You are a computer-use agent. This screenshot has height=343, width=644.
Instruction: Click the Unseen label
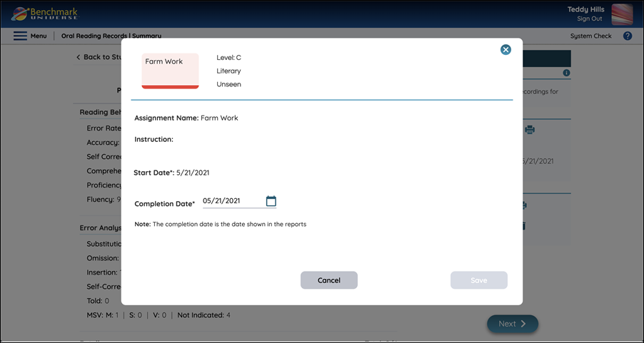coord(228,85)
